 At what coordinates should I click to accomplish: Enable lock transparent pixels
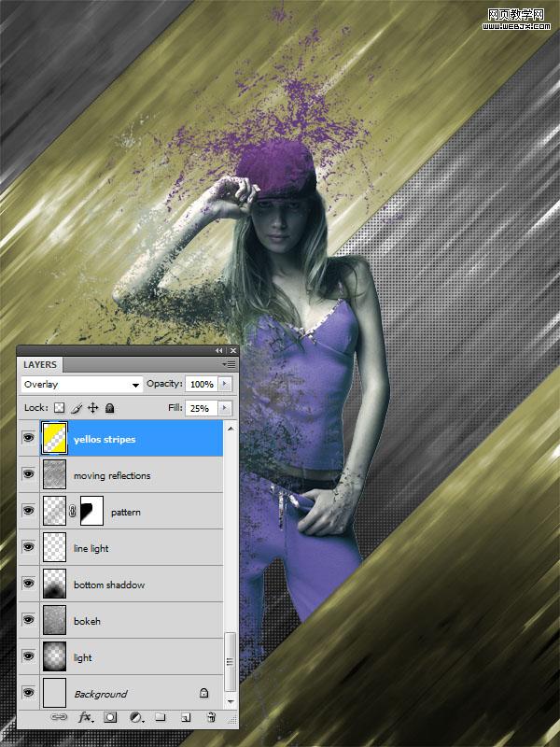tap(59, 408)
